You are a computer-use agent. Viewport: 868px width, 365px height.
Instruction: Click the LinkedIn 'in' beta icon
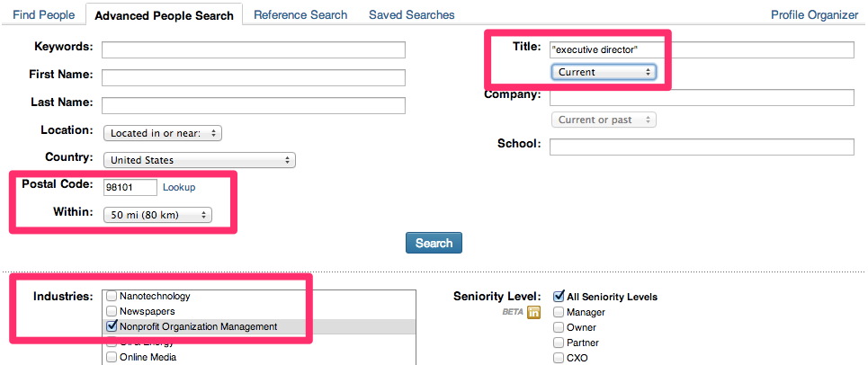coord(533,313)
